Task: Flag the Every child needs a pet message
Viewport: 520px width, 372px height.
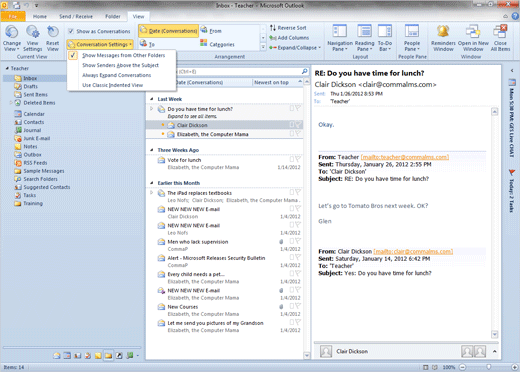Action: [x=298, y=273]
